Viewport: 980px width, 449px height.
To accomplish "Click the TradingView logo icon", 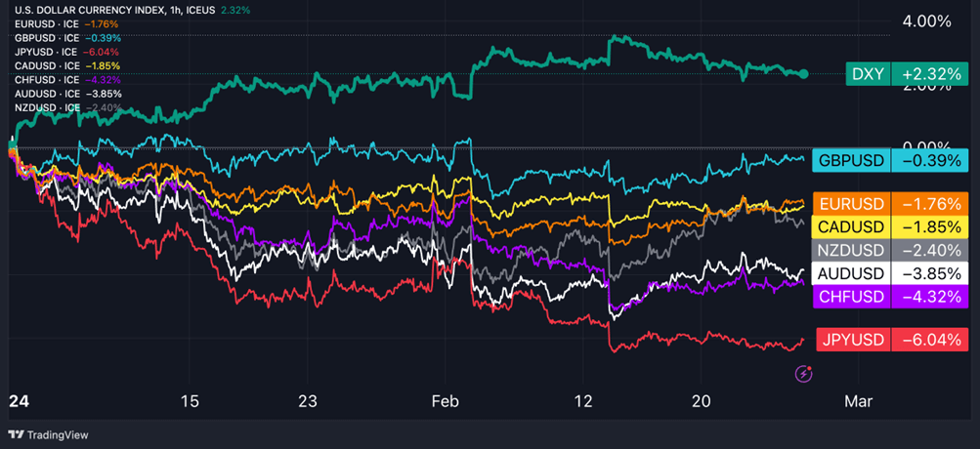I will [15, 434].
